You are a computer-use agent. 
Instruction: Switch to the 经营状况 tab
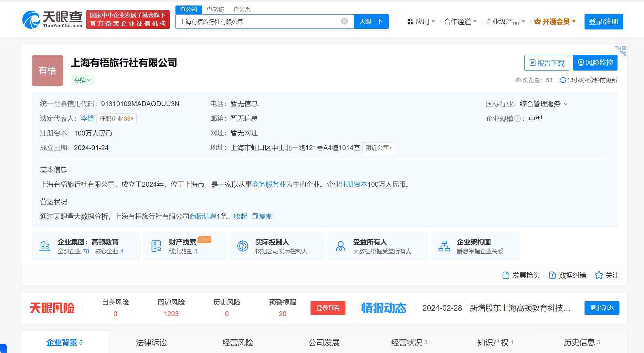point(409,342)
